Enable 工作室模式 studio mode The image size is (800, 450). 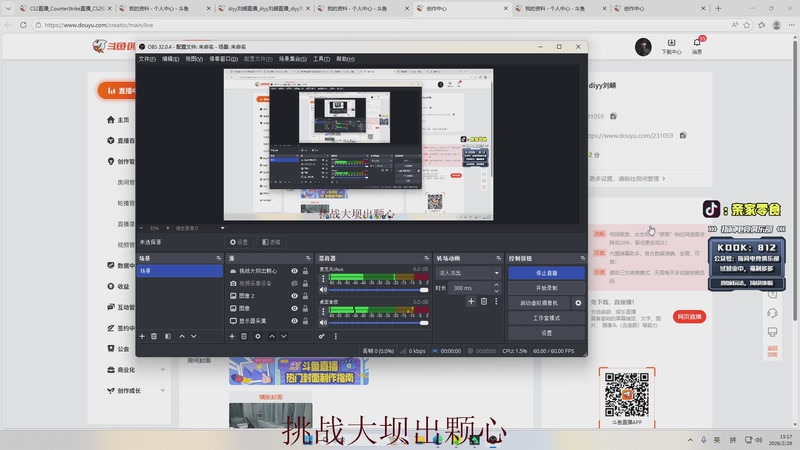click(x=546, y=318)
